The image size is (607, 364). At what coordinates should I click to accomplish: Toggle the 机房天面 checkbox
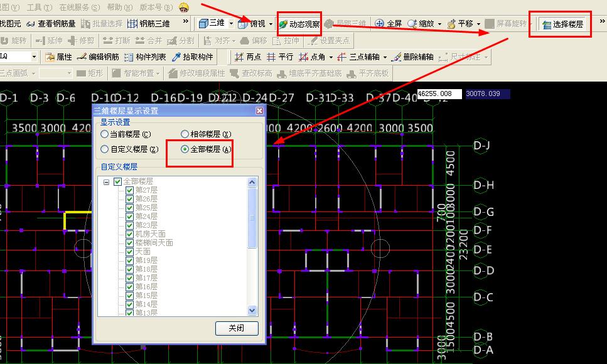pyautogui.click(x=130, y=234)
